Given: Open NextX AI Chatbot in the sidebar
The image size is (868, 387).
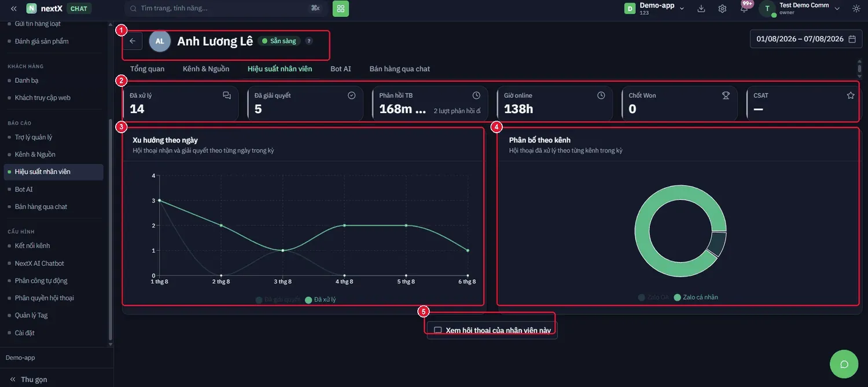Looking at the screenshot, I should coord(39,263).
